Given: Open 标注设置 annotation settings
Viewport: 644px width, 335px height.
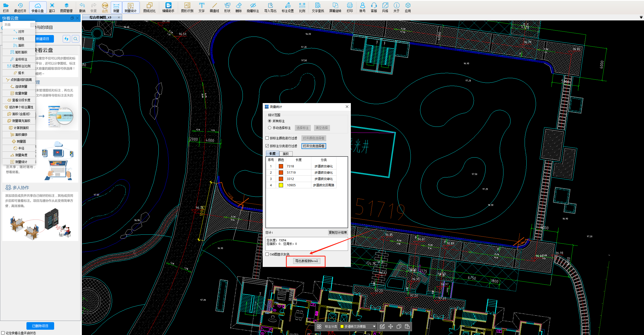Looking at the screenshot, I should 288,7.
